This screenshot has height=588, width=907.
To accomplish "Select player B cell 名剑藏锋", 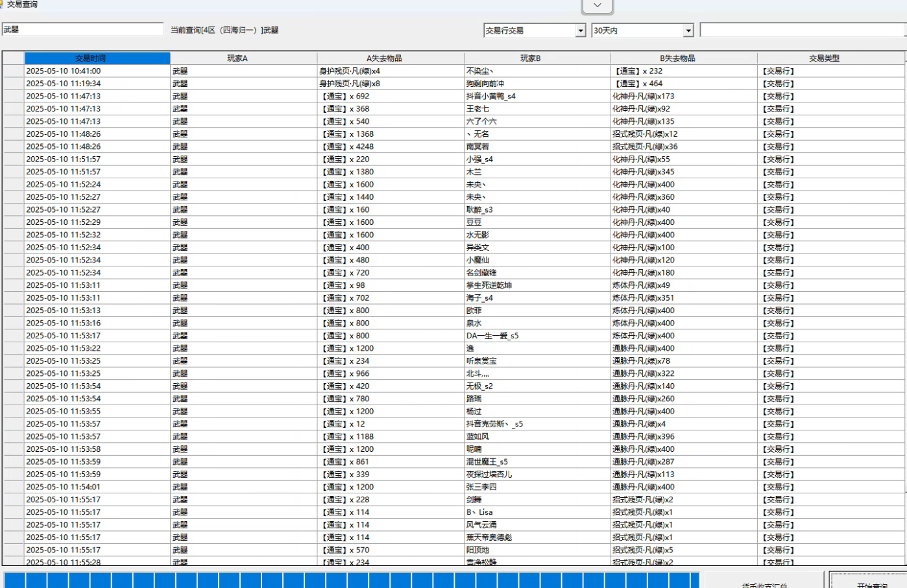I will pos(537,272).
